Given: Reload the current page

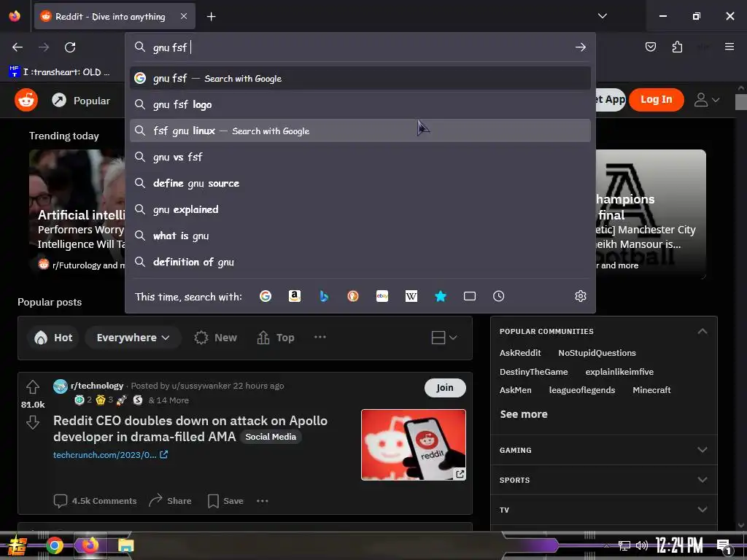Looking at the screenshot, I should tap(70, 47).
